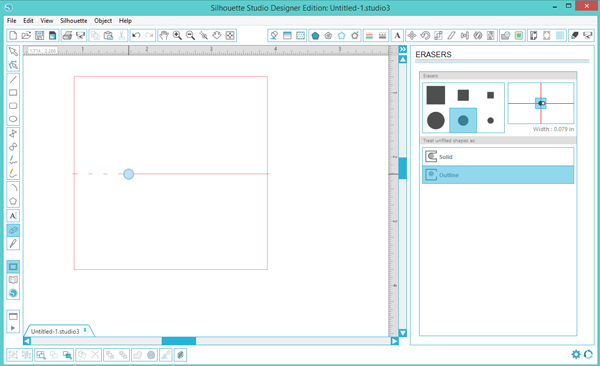Image resolution: width=600 pixels, height=366 pixels.
Task: Click the New document icon
Action: [x=13, y=36]
